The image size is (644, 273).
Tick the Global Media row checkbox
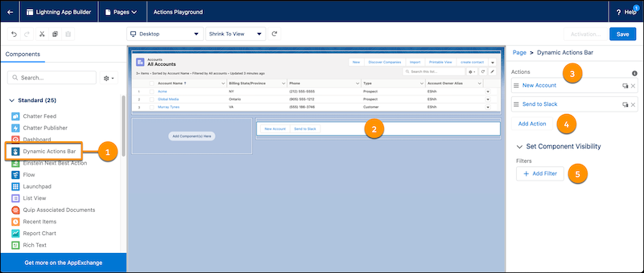tap(152, 99)
